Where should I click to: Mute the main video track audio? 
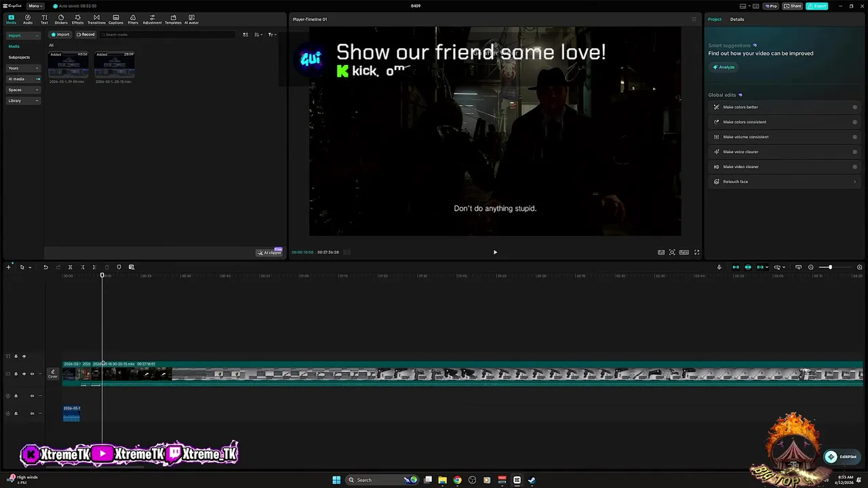(x=32, y=373)
